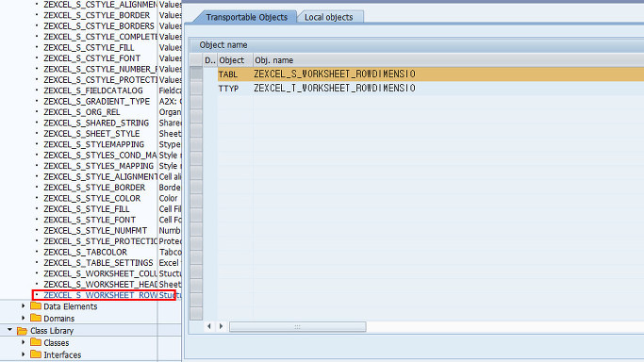
Task: Expand the Data Elements folder
Action: (x=23, y=306)
